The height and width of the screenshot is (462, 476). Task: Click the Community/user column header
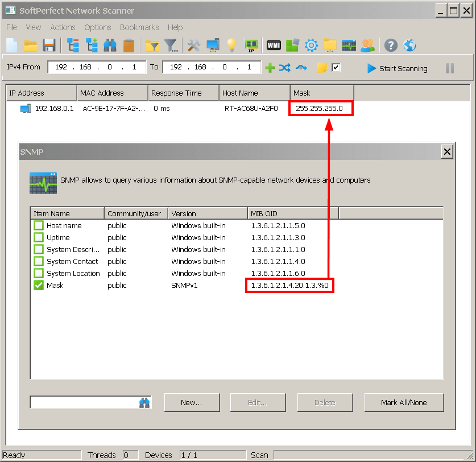[x=136, y=213]
